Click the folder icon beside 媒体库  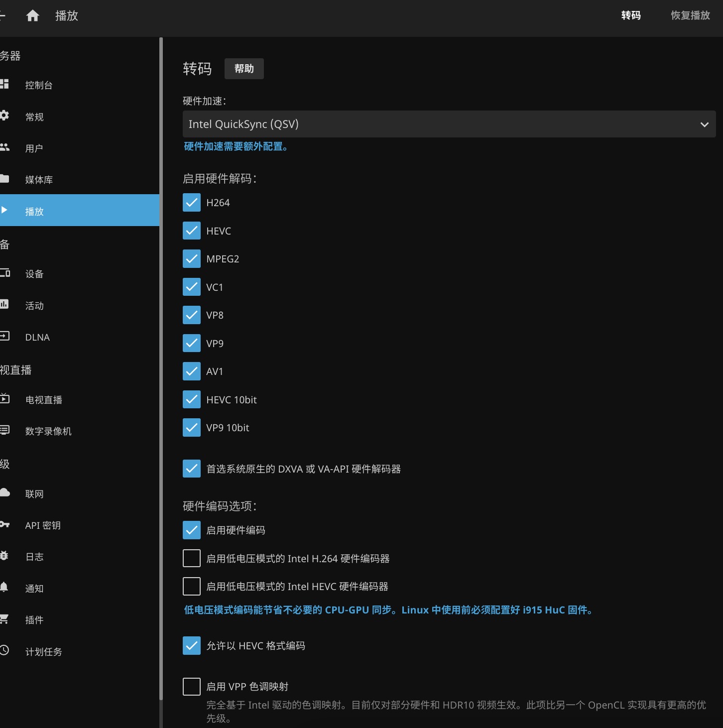click(x=4, y=178)
